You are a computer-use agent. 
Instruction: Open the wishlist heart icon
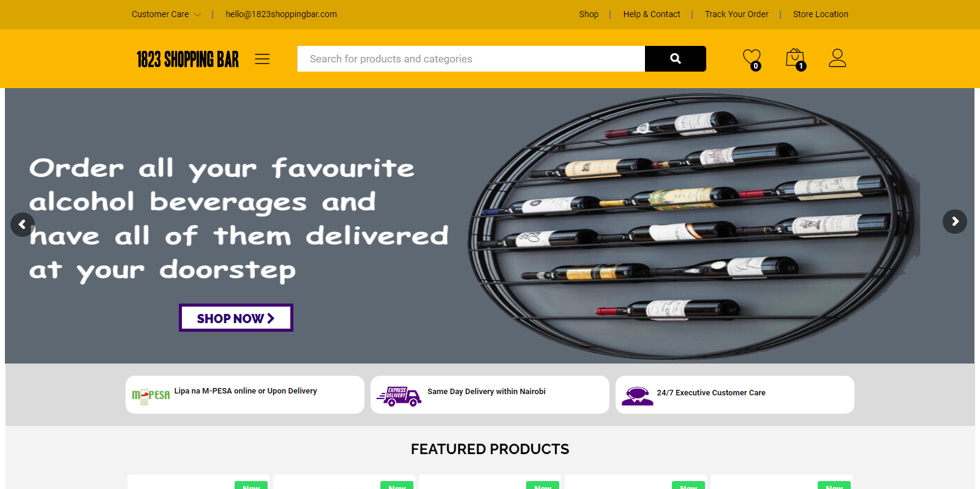point(752,59)
